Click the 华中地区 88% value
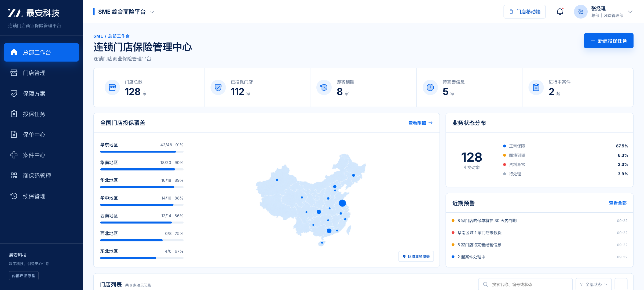The width and height of the screenshot is (644, 290). (179, 198)
